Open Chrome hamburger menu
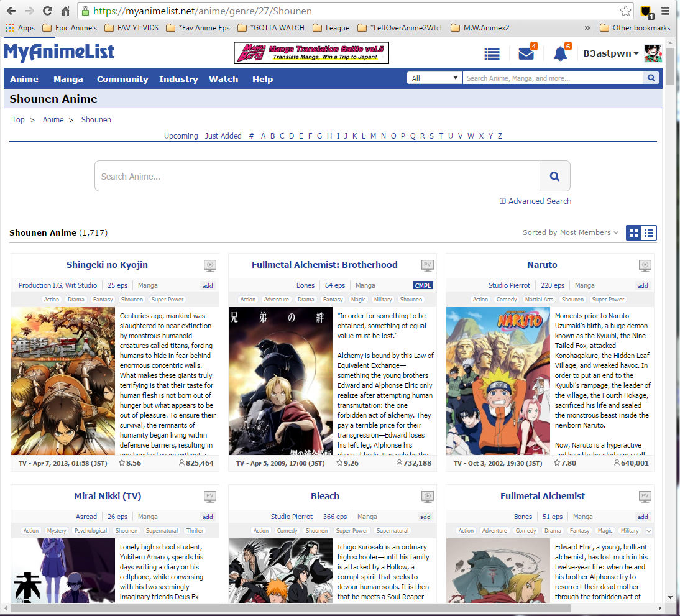Image resolution: width=680 pixels, height=616 pixels. [x=665, y=11]
